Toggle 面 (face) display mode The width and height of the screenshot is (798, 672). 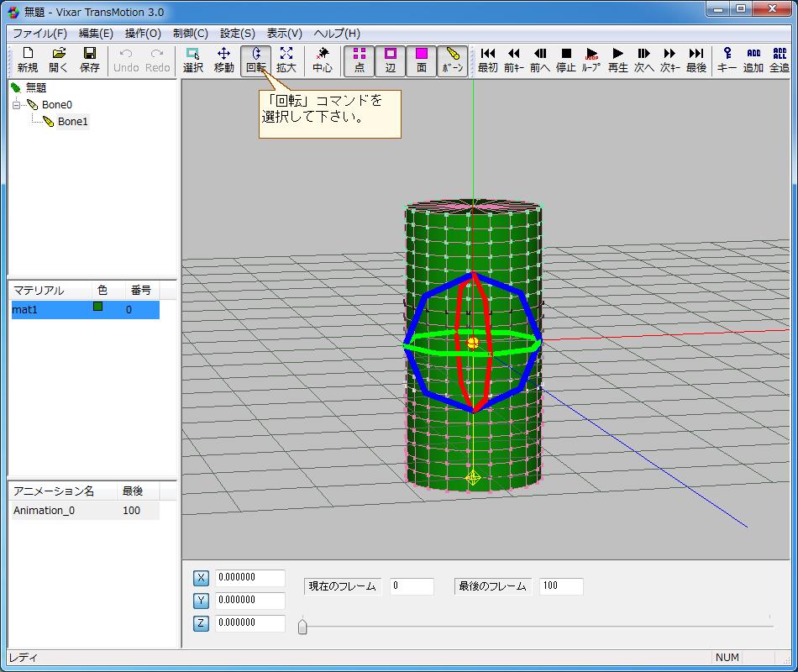pyautogui.click(x=422, y=60)
